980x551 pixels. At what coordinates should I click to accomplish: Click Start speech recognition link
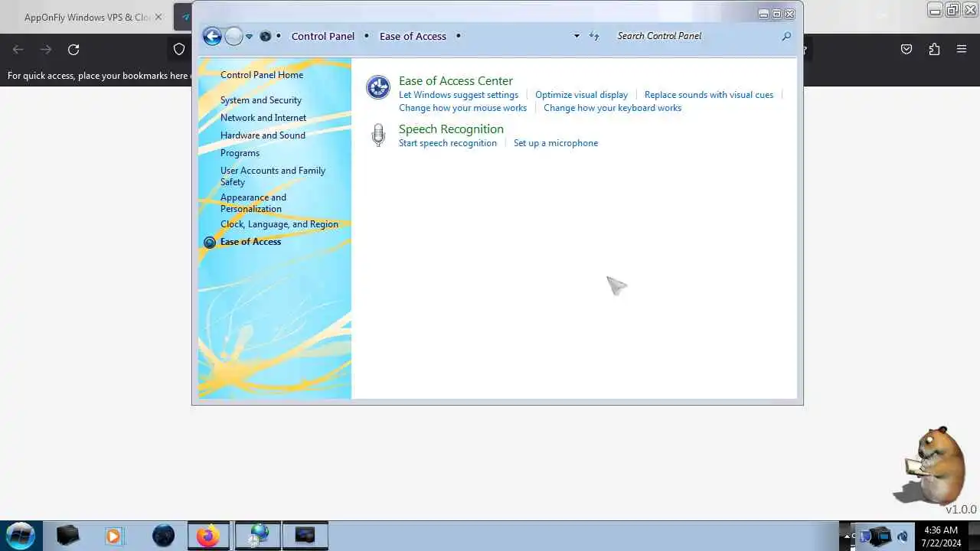[x=448, y=143]
